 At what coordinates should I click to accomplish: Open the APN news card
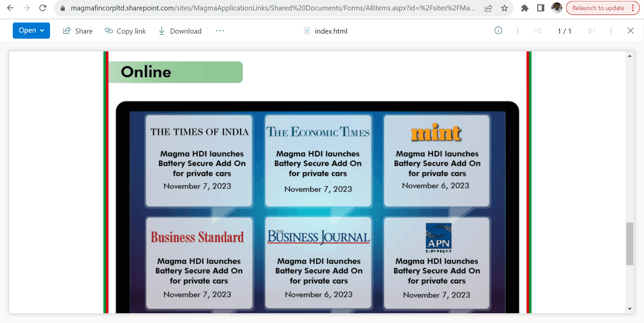[437, 263]
